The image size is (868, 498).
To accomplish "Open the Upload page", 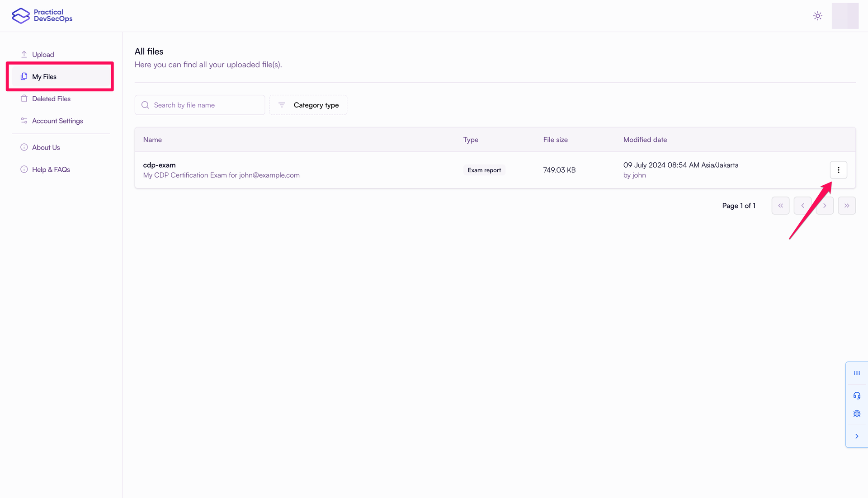I will (x=43, y=55).
